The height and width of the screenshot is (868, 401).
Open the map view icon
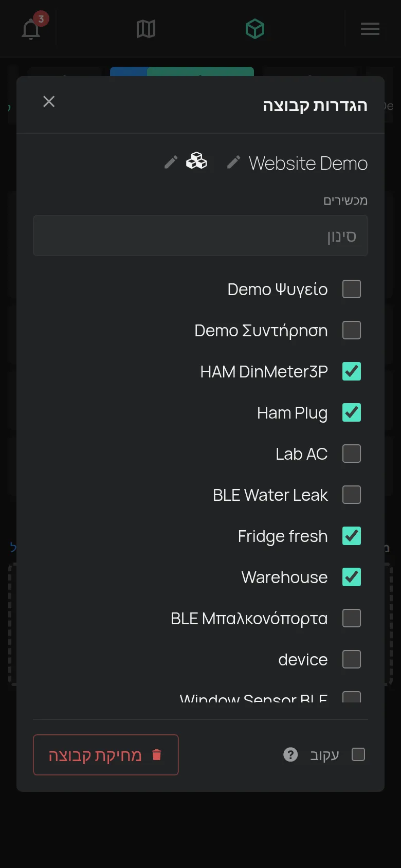pos(146,29)
